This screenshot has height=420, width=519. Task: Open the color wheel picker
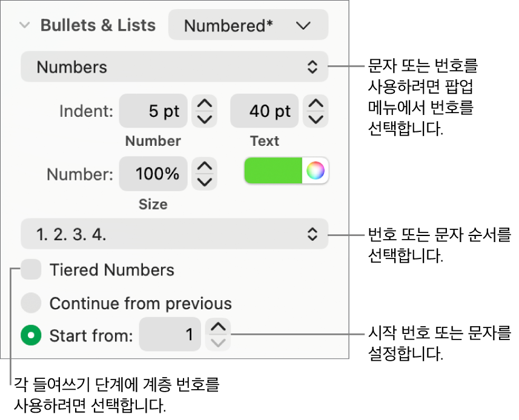[x=316, y=171]
